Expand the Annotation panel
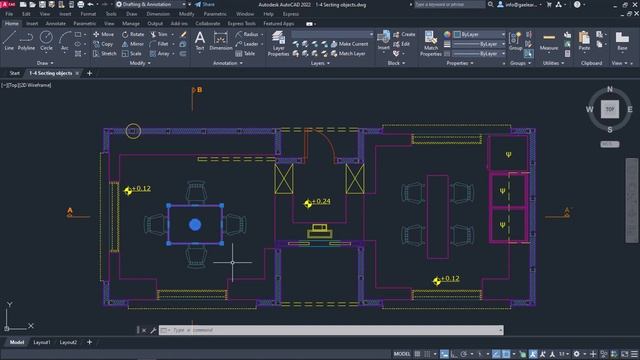This screenshot has width=640, height=360. pyautogui.click(x=228, y=63)
